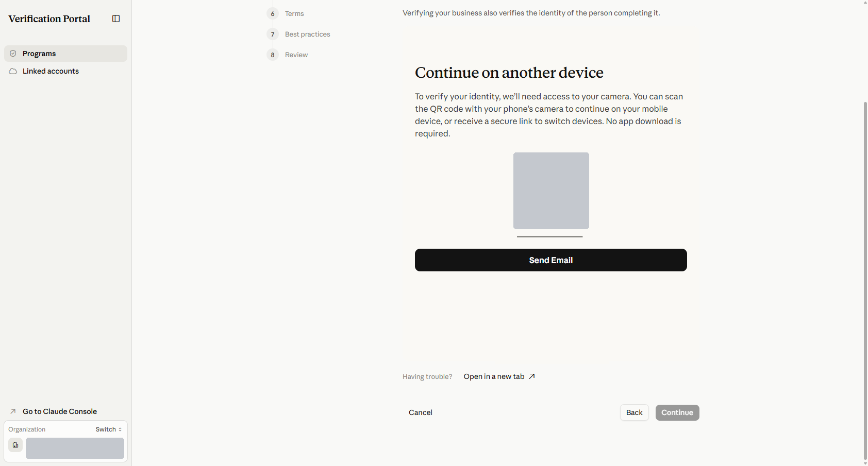Click the Continue button
Viewport: 868px width, 466px height.
[x=677, y=412]
